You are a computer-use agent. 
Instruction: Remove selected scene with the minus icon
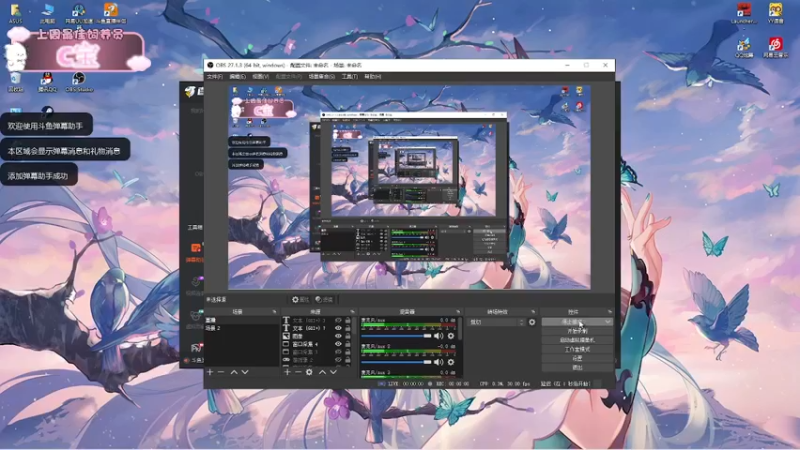pyautogui.click(x=221, y=372)
